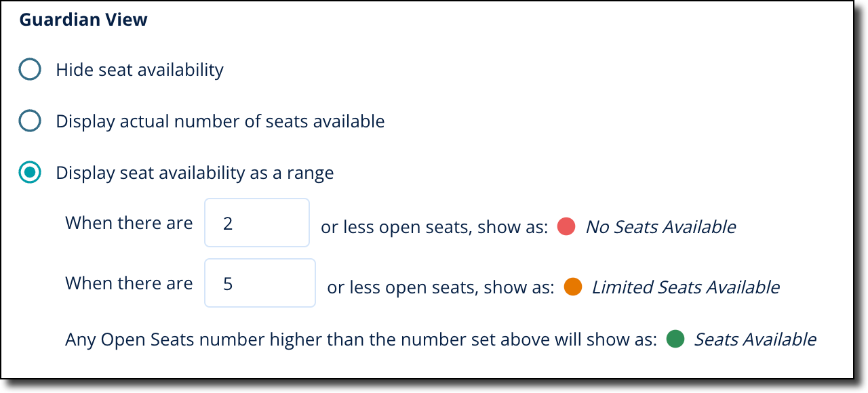
Task: Click the orange Limited Seats Available dot
Action: (573, 287)
